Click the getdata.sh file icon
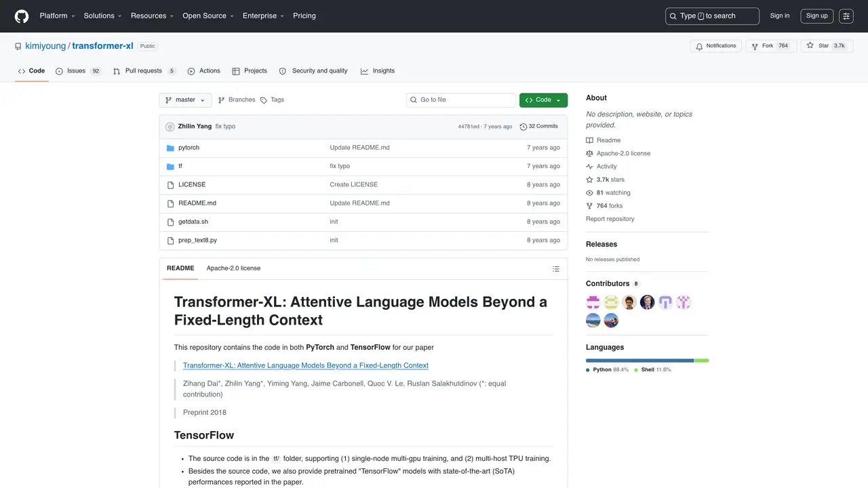Screen dimensions: 868x488 click(171, 222)
